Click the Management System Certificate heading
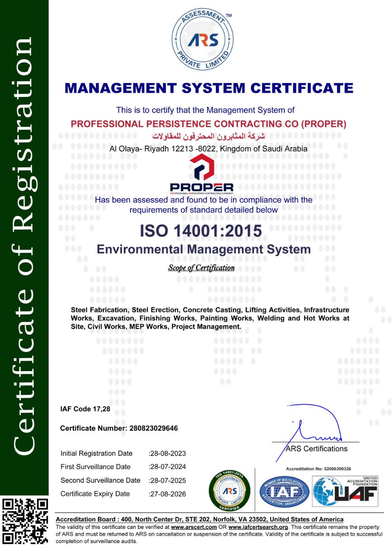Screen dimensions: 392x555 click(209, 88)
